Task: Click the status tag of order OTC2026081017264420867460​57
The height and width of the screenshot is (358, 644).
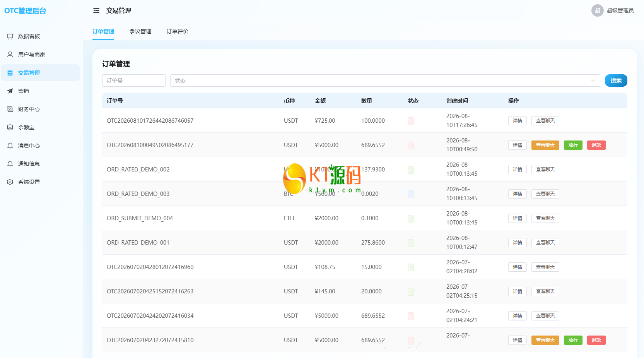Action: click(411, 121)
